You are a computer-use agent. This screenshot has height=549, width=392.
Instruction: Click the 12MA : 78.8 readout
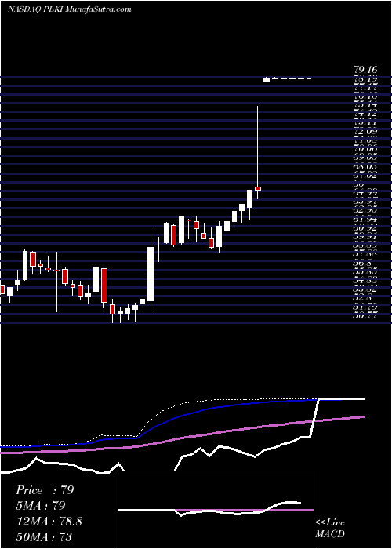pos(49,522)
